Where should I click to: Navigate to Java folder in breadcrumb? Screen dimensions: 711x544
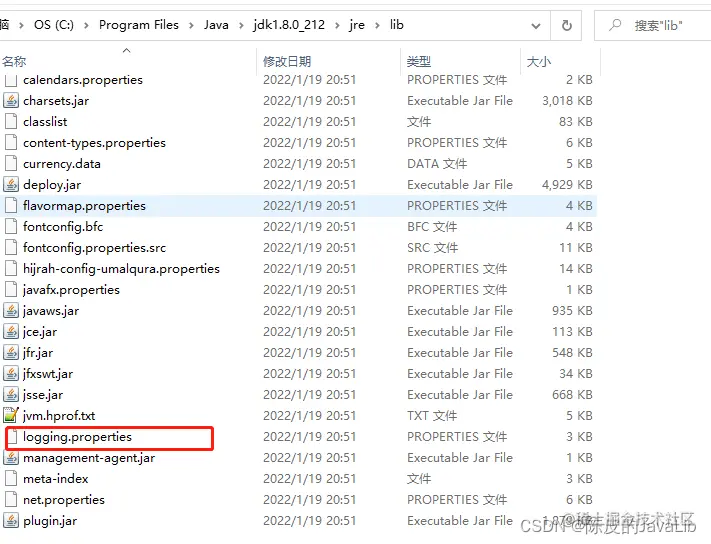(x=216, y=24)
